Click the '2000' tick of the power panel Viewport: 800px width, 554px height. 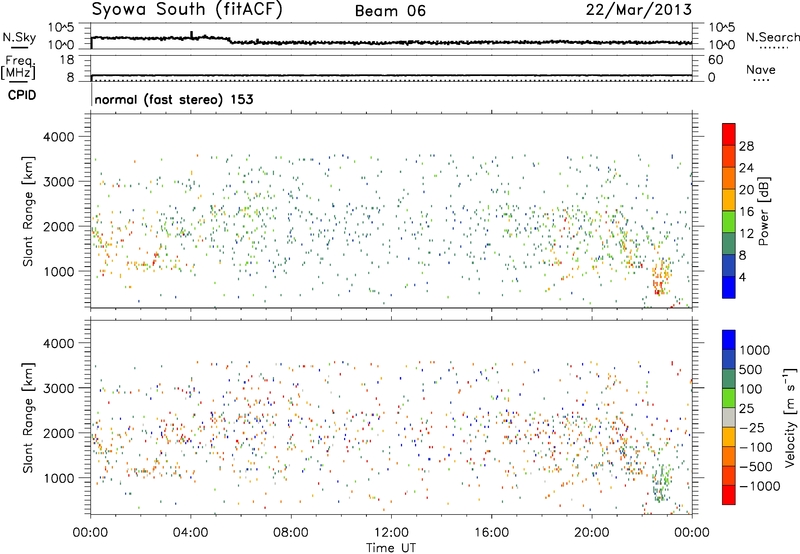(58, 226)
